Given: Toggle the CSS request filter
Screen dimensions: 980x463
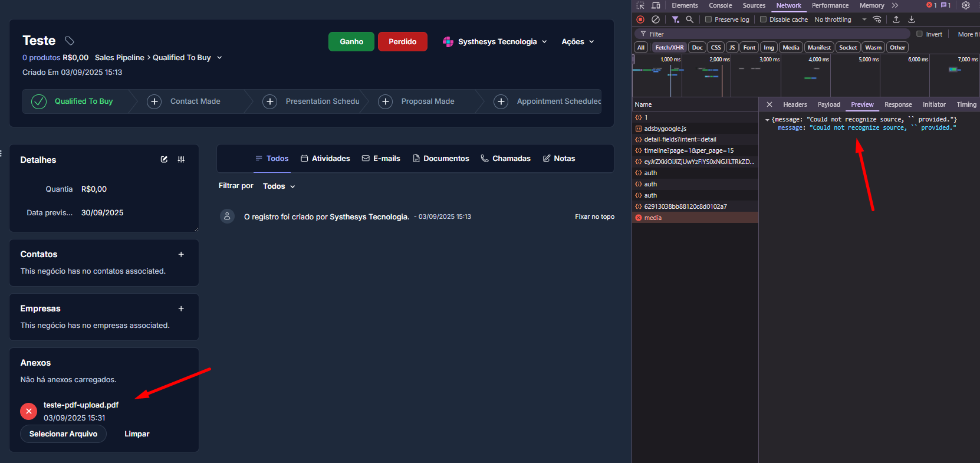Looking at the screenshot, I should [x=716, y=47].
